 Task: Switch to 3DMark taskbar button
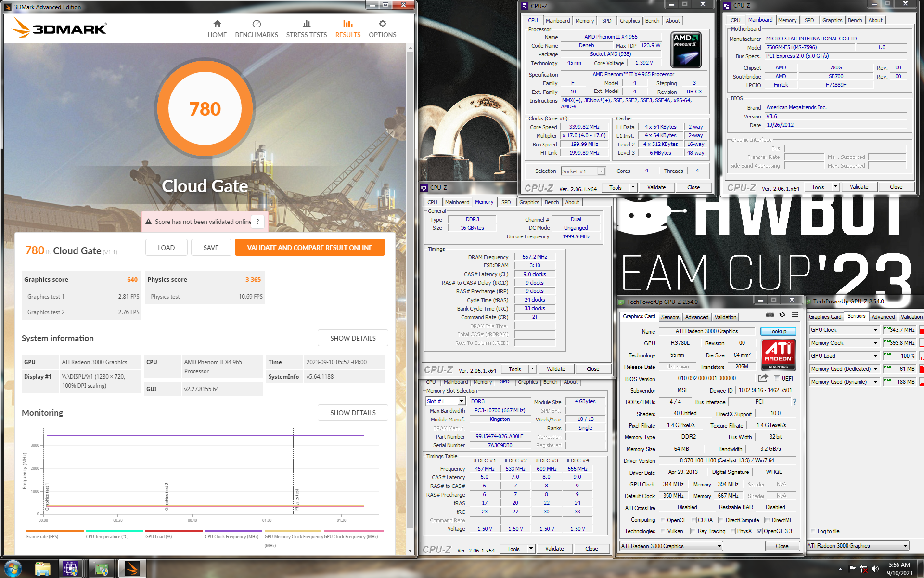[x=131, y=569]
